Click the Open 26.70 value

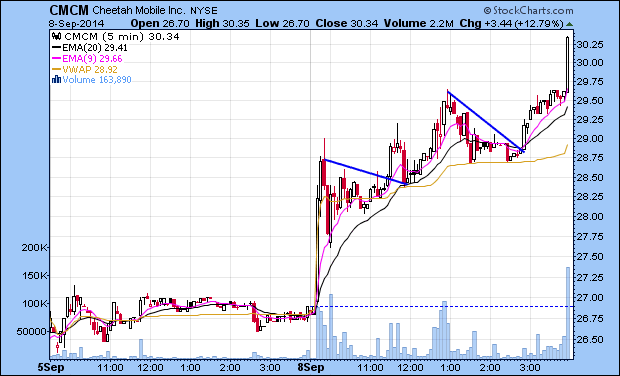[x=160, y=23]
